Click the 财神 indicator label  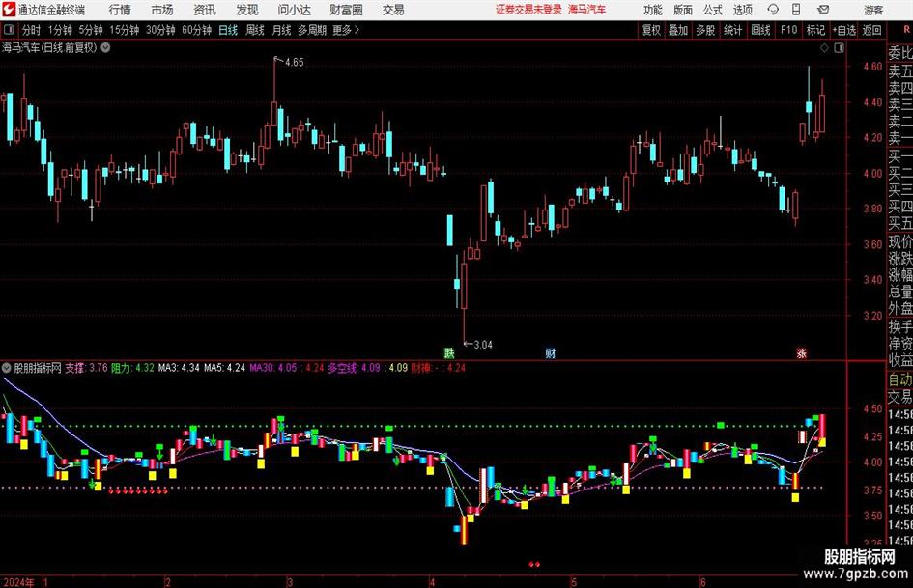pos(421,367)
